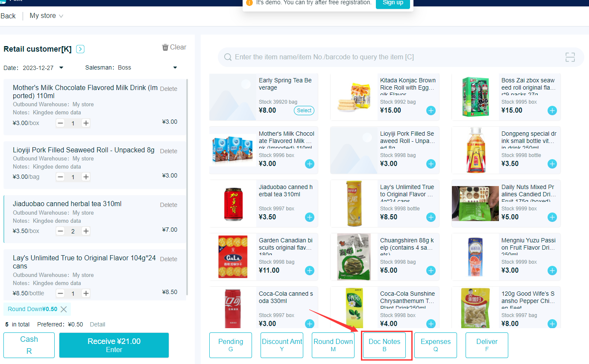Open Retail customer details arrow icon
This screenshot has width=589, height=364.
80,49
